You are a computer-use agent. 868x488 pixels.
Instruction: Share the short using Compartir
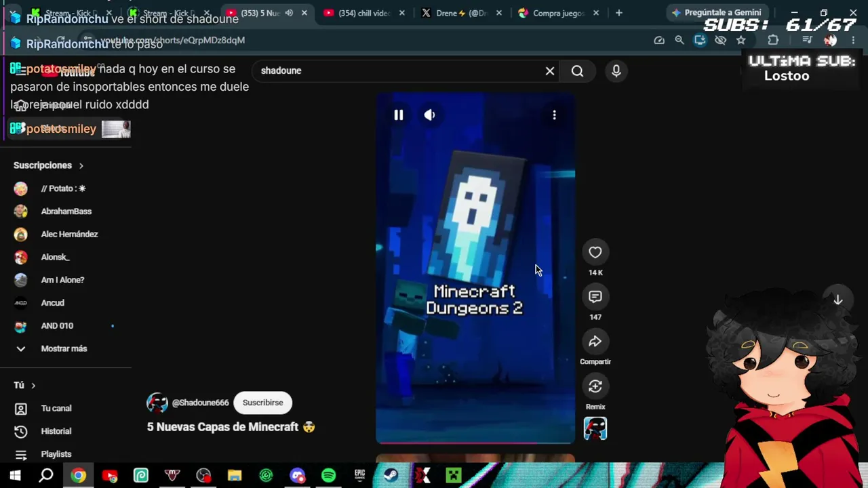595,342
